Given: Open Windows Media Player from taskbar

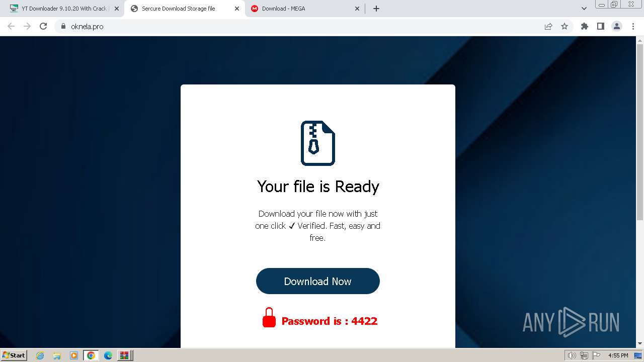Looking at the screenshot, I should 74,355.
